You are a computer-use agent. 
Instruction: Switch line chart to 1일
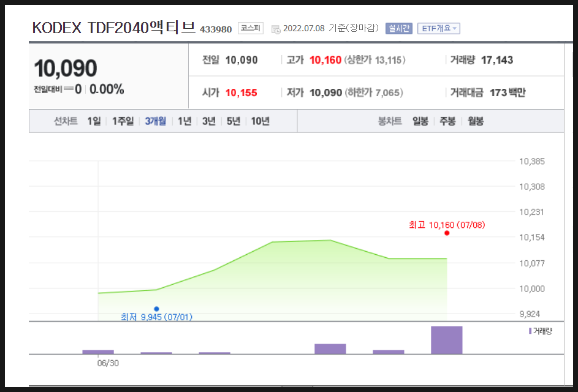pos(94,121)
